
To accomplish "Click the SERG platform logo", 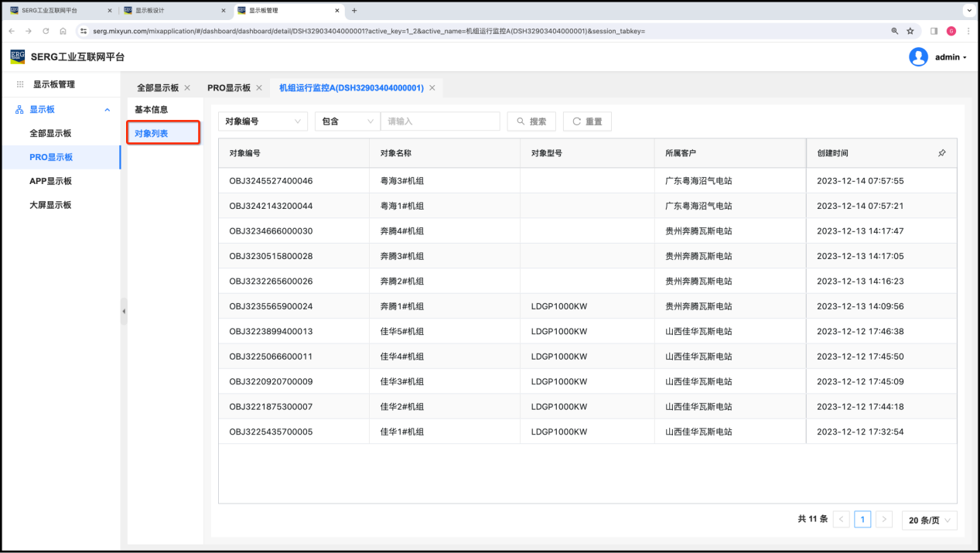I will click(x=17, y=56).
